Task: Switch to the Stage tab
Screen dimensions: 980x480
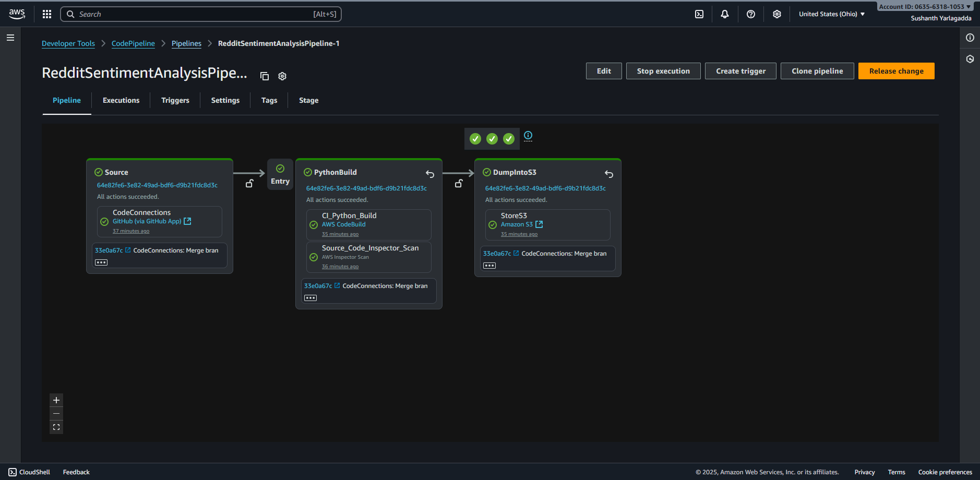Action: point(308,100)
